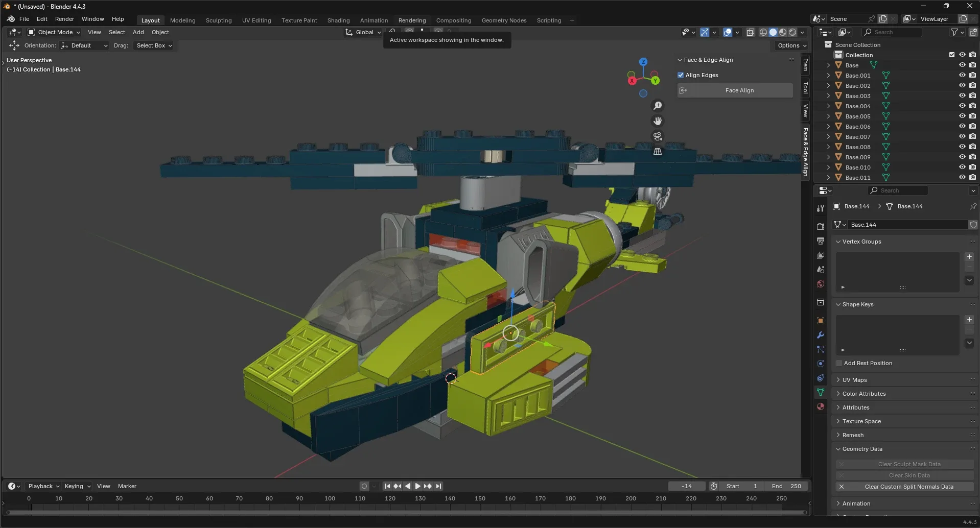Open the Modifiers wrench properties tab
The height and width of the screenshot is (528, 980).
coord(821,335)
